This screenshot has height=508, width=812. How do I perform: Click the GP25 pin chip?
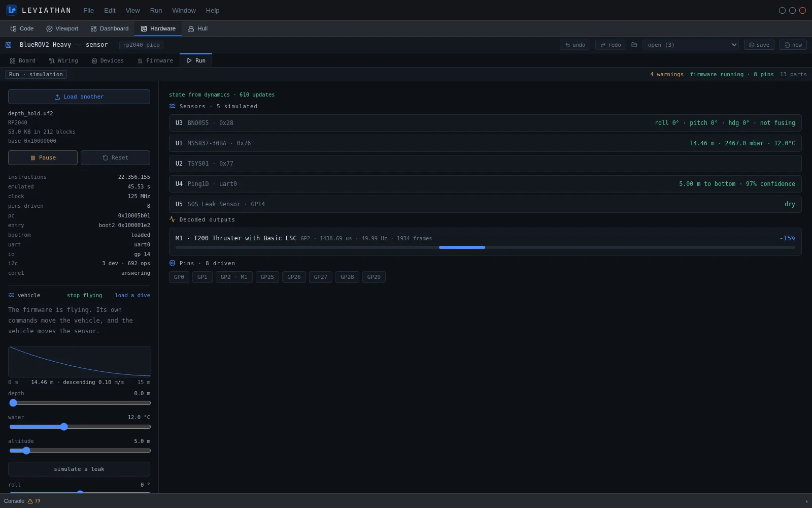pos(267,277)
